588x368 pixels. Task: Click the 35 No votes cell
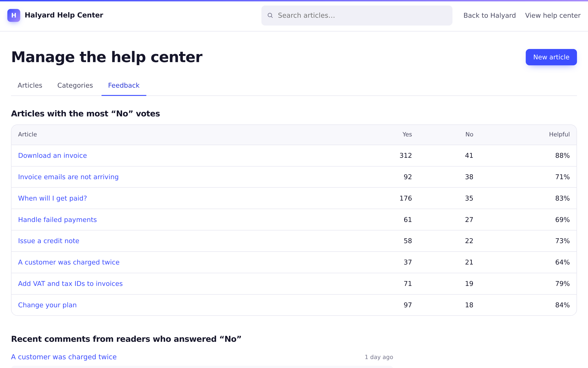pos(469,198)
